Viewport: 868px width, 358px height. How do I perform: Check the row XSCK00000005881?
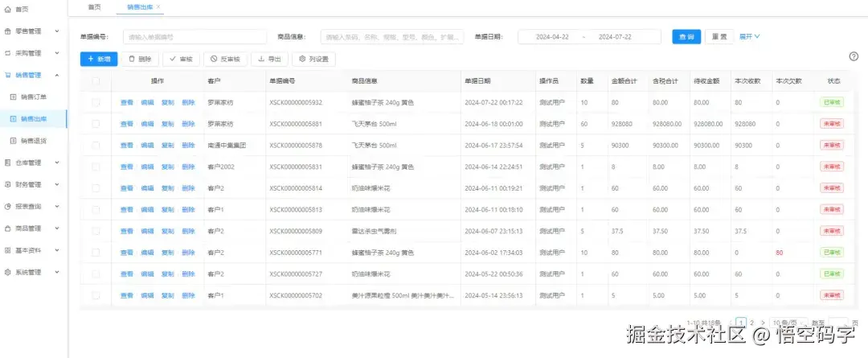click(96, 124)
